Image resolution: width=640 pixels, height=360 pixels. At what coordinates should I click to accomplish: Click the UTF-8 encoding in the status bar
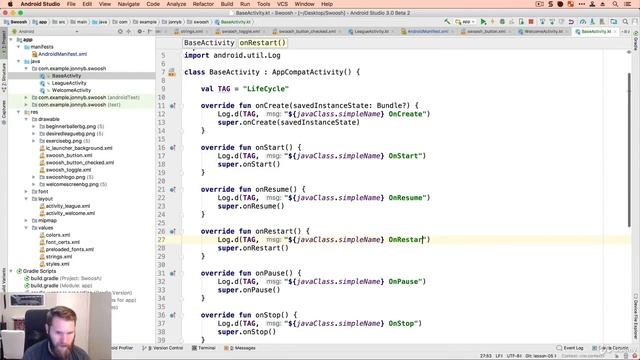[514, 356]
